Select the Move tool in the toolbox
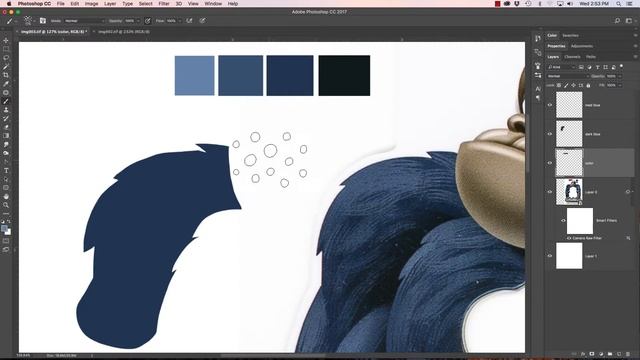 pos(6,40)
